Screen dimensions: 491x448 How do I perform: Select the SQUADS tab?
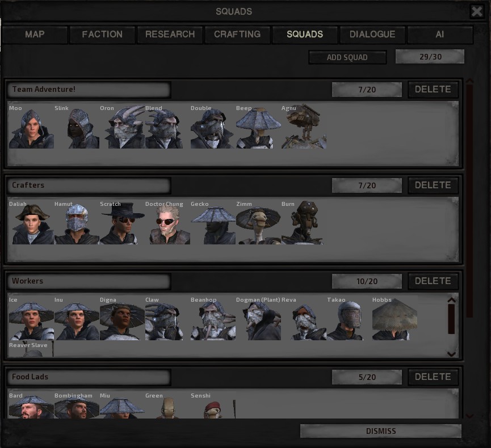point(305,35)
